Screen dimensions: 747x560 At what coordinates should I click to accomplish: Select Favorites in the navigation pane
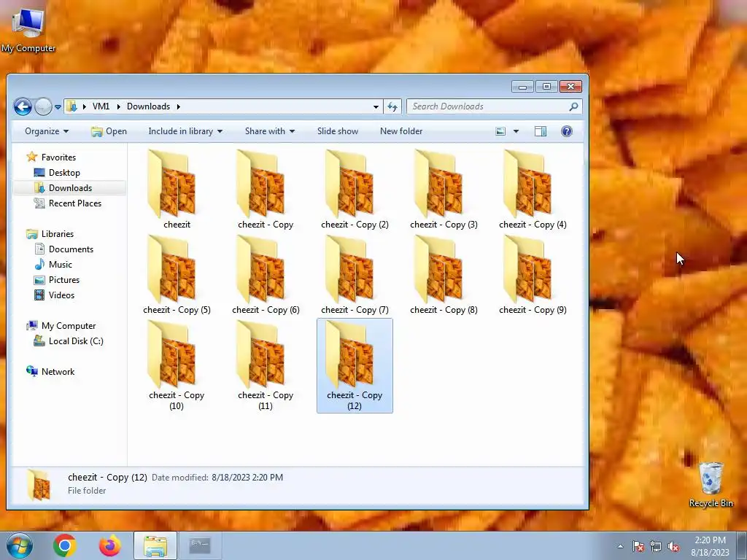(52, 157)
